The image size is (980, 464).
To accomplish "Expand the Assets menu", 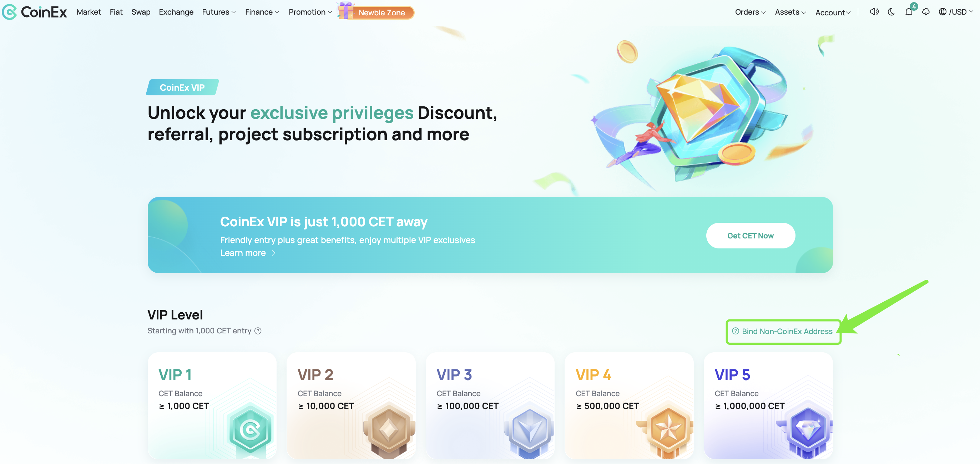I will coord(790,12).
